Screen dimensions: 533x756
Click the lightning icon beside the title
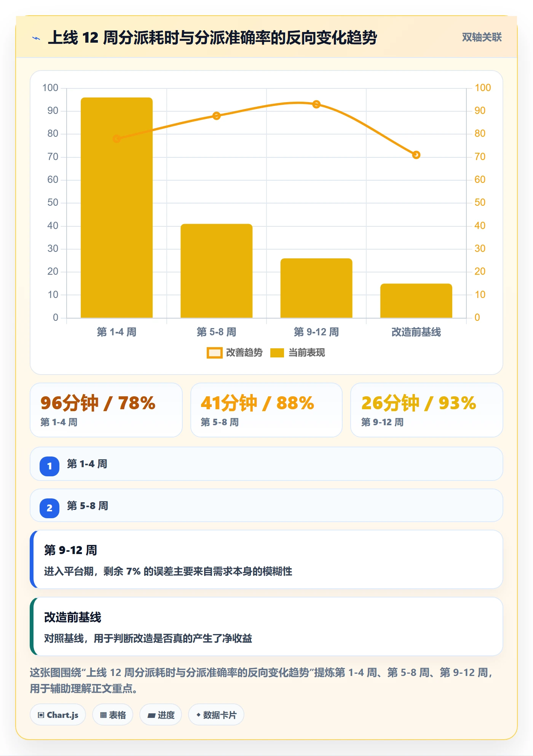(x=36, y=38)
